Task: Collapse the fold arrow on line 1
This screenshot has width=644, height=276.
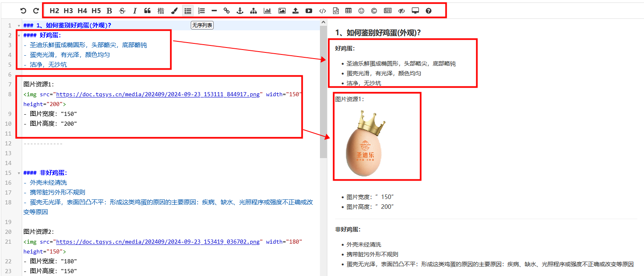Action: (19, 26)
